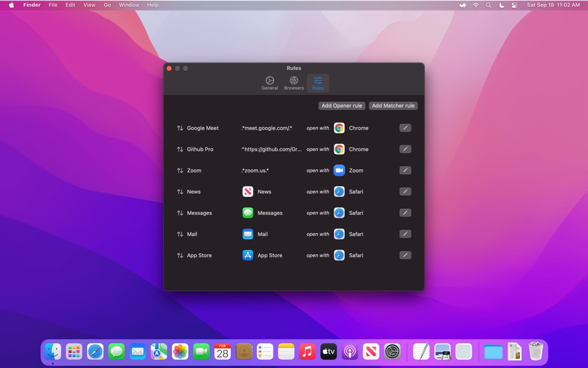This screenshot has width=588, height=368.
Task: Open the Apple menu
Action: (x=11, y=5)
